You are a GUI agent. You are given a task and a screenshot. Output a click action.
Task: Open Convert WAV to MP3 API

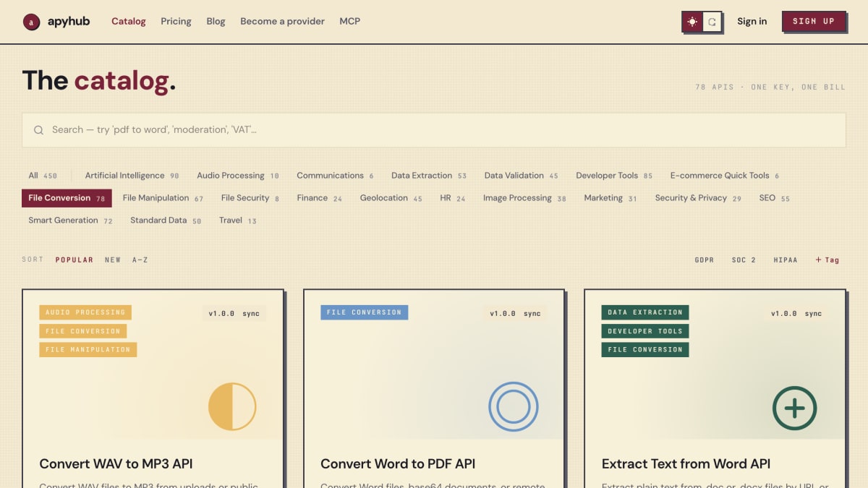pos(116,464)
